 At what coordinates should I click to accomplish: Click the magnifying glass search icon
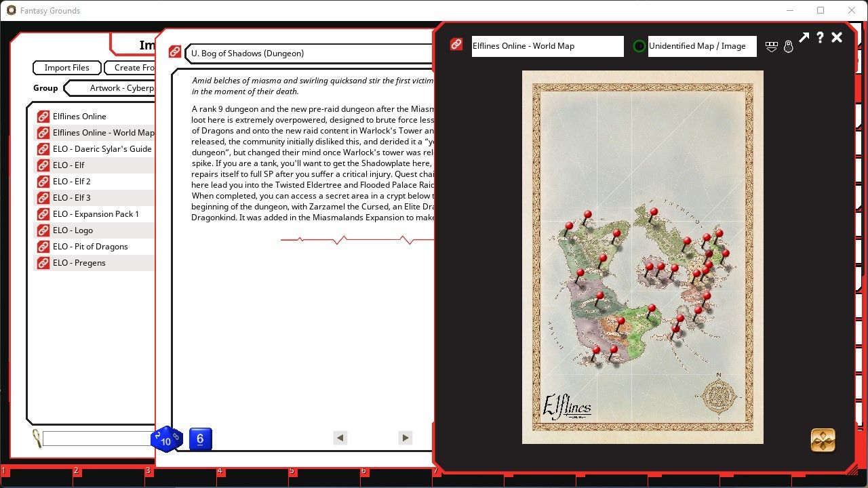click(37, 439)
